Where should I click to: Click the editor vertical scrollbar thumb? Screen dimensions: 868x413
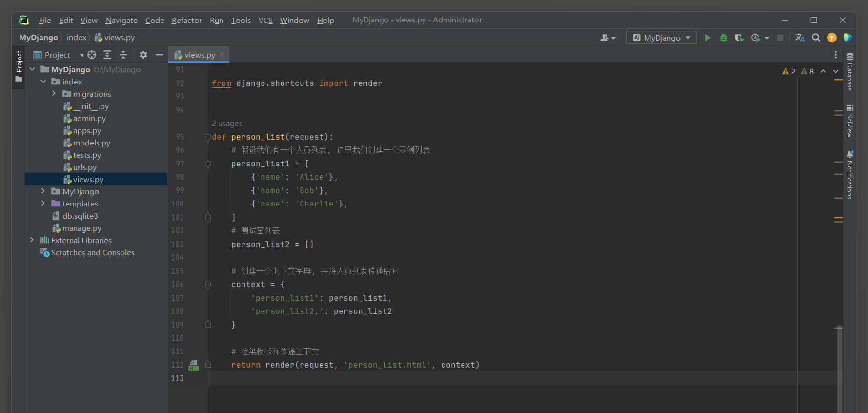click(839, 369)
